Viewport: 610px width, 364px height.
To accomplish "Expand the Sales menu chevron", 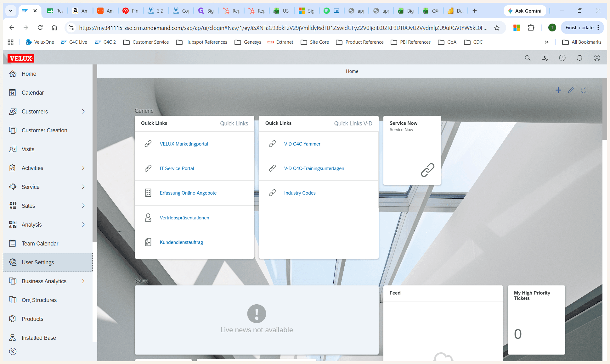I will click(x=83, y=206).
